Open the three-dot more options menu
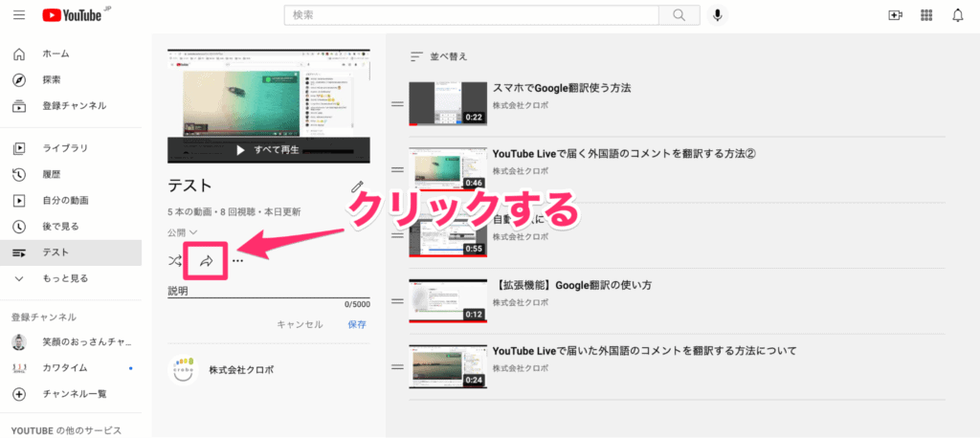 [237, 260]
